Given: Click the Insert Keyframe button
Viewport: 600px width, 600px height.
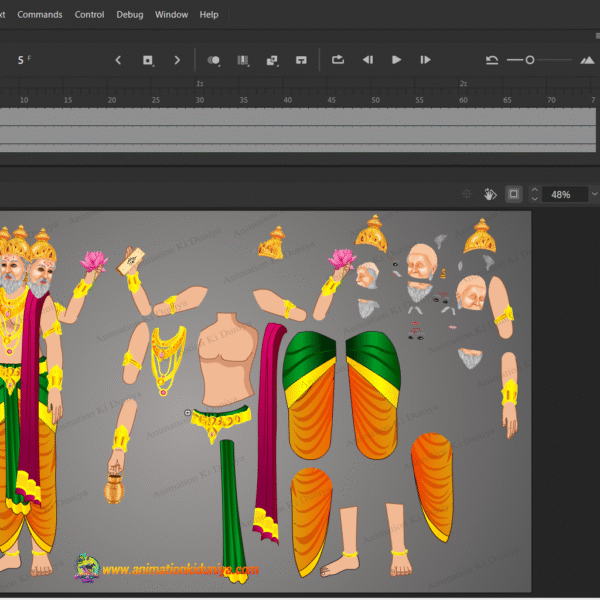Looking at the screenshot, I should [x=148, y=60].
